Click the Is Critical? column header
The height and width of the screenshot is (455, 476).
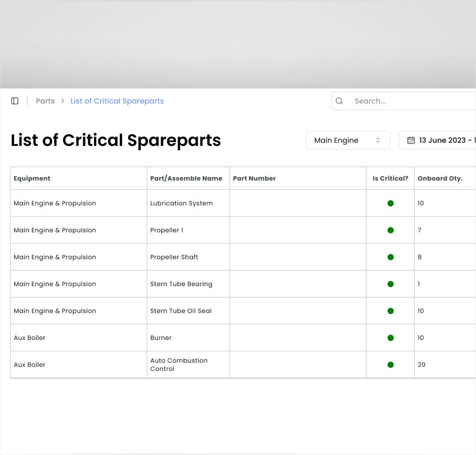pos(390,178)
